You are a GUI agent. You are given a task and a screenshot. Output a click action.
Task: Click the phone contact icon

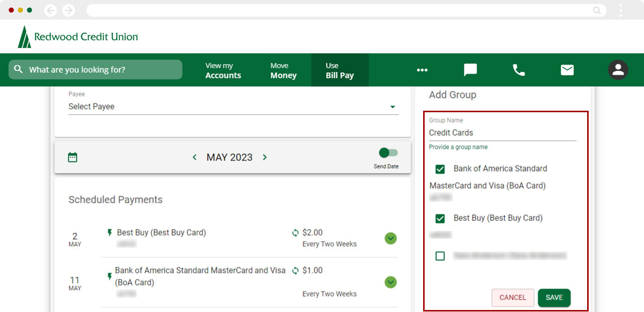coord(519,70)
